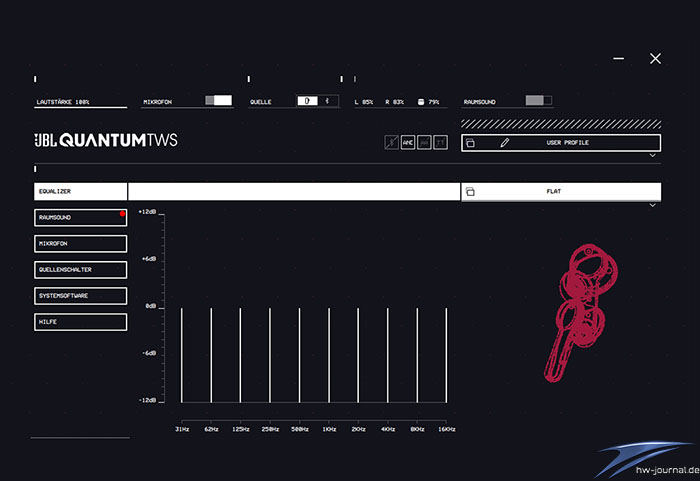Expand the chevron below User Profile
Viewport: 700px width, 481px height.
(652, 155)
